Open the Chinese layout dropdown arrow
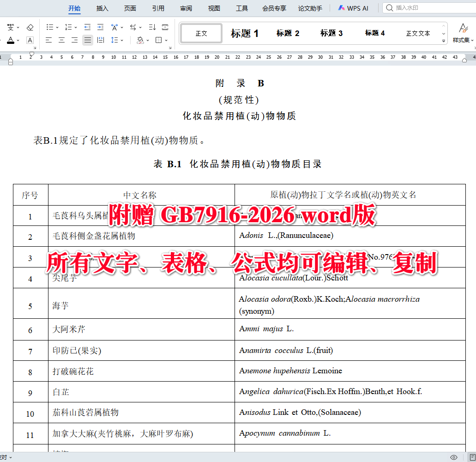The image size is (476, 462). pyautogui.click(x=122, y=28)
